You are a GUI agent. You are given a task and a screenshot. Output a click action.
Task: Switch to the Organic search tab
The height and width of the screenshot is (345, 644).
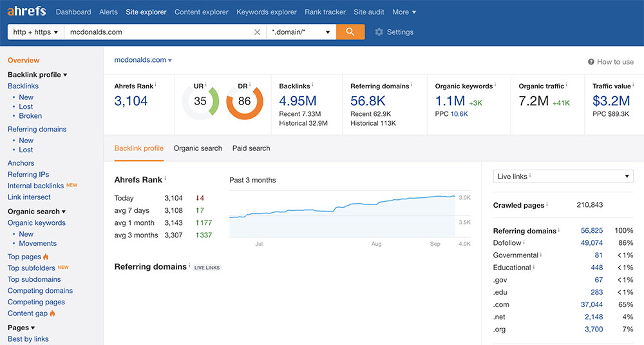click(x=198, y=148)
